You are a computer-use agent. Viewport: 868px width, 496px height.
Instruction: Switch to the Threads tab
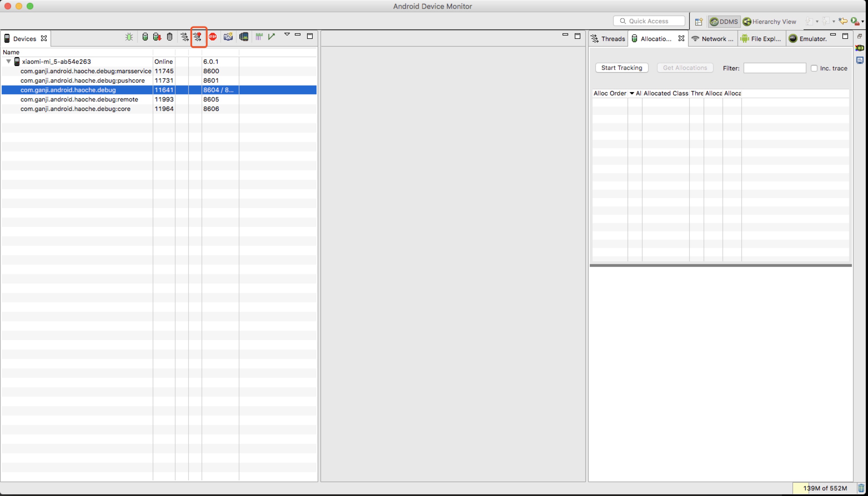tap(609, 39)
